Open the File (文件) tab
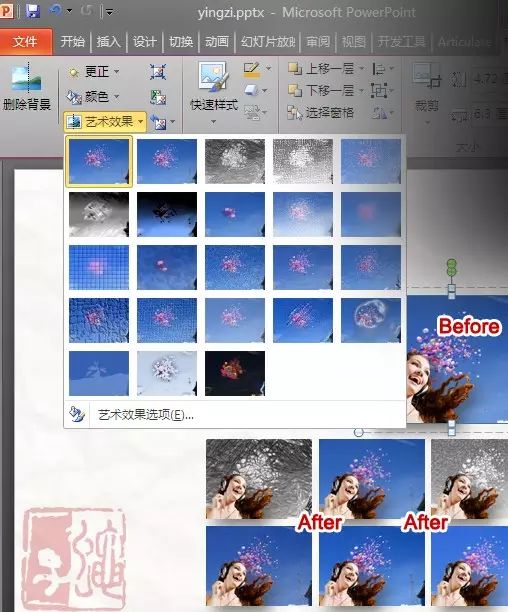This screenshot has width=508, height=612. [x=25, y=41]
